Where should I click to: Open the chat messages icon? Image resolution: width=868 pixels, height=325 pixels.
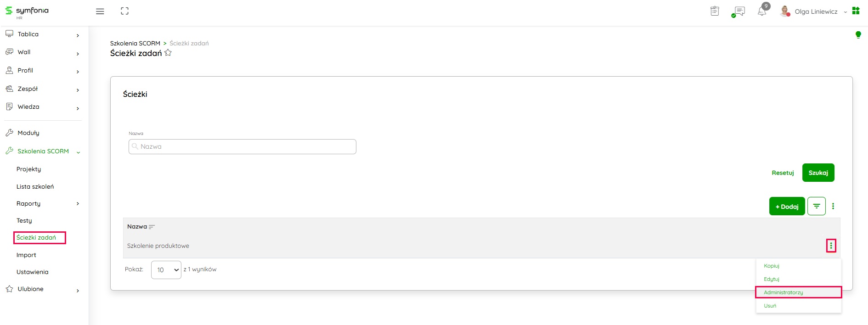[738, 11]
